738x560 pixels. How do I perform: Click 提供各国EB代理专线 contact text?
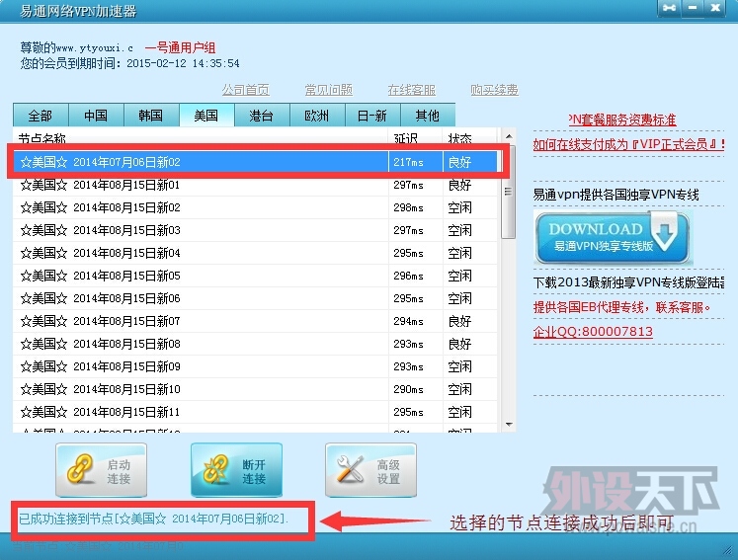(x=621, y=307)
